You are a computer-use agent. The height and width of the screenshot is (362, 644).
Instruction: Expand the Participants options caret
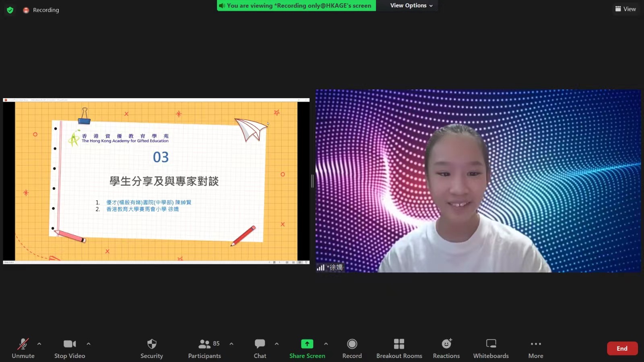click(x=231, y=344)
